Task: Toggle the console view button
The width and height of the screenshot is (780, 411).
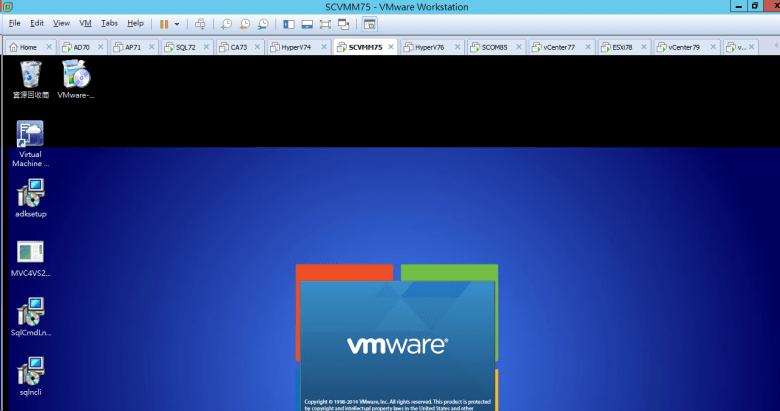Action: pos(370,23)
